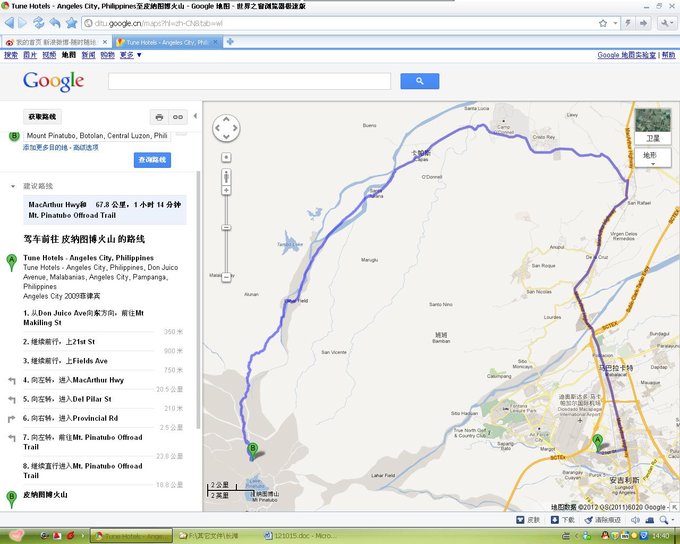
Task: Click green marker B on the map
Action: pyautogui.click(x=252, y=451)
